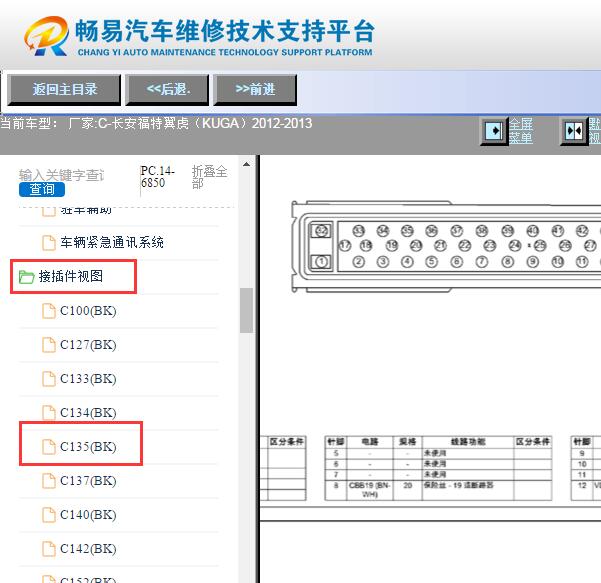Open the 全屏菜单 link

click(x=521, y=131)
